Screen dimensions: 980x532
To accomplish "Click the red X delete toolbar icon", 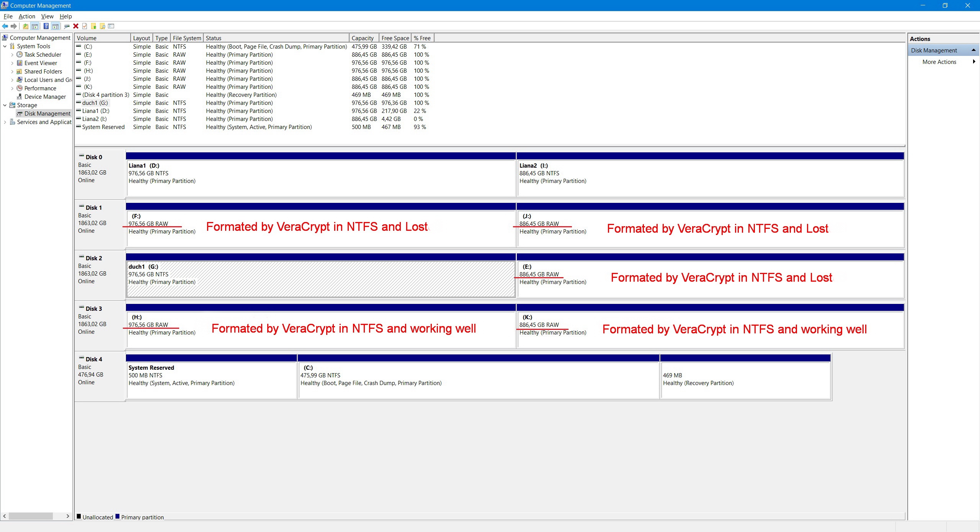I will pos(76,26).
